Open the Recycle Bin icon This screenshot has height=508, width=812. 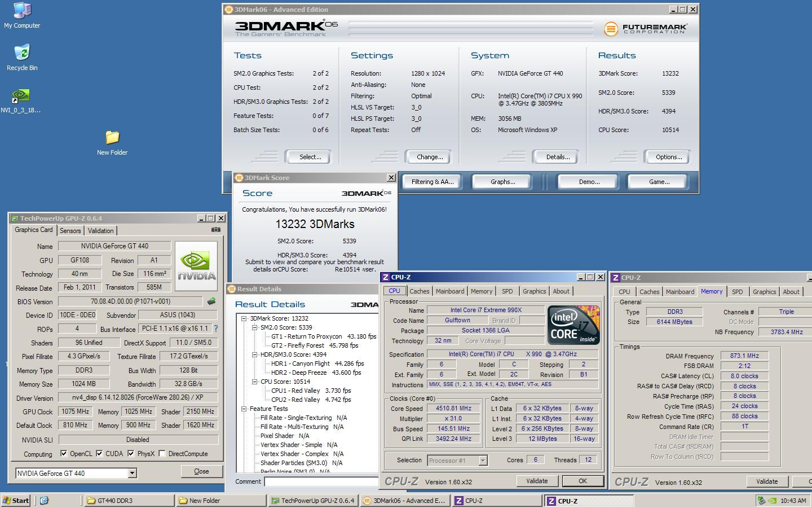(21, 58)
